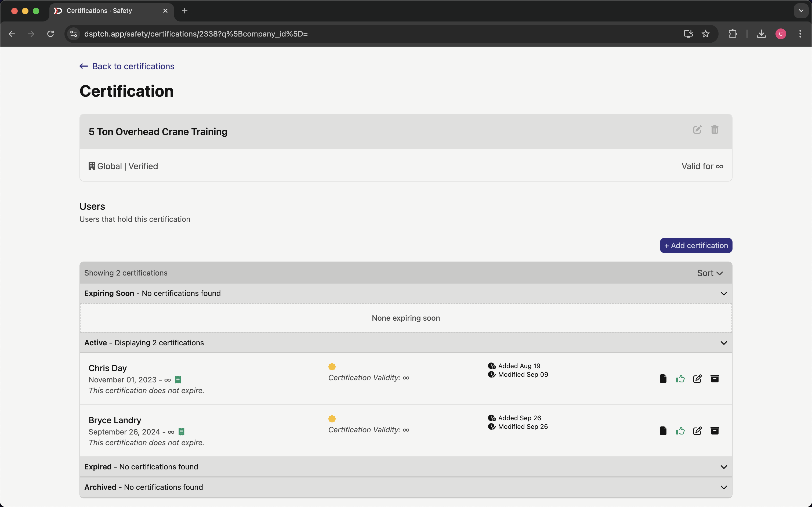The width and height of the screenshot is (812, 507).
Task: Expand the Expired section
Action: point(723,467)
